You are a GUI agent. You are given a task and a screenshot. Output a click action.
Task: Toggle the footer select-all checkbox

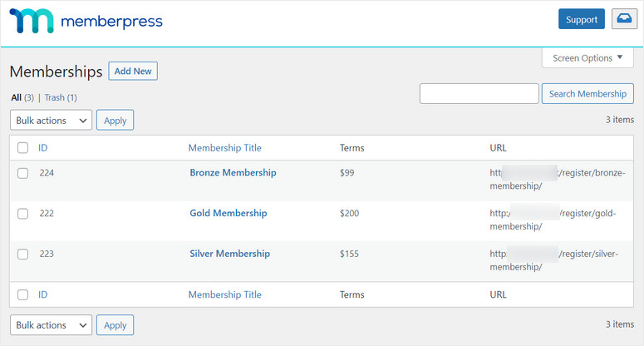click(x=22, y=294)
